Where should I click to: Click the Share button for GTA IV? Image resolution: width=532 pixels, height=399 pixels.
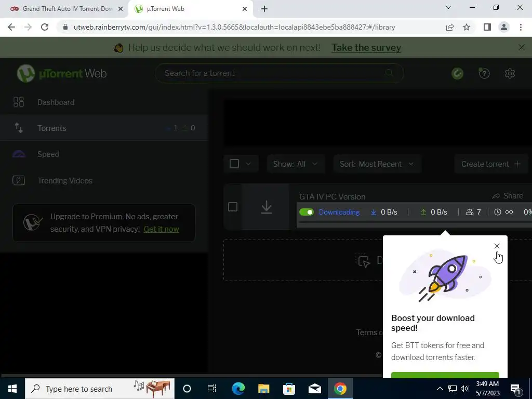point(508,196)
